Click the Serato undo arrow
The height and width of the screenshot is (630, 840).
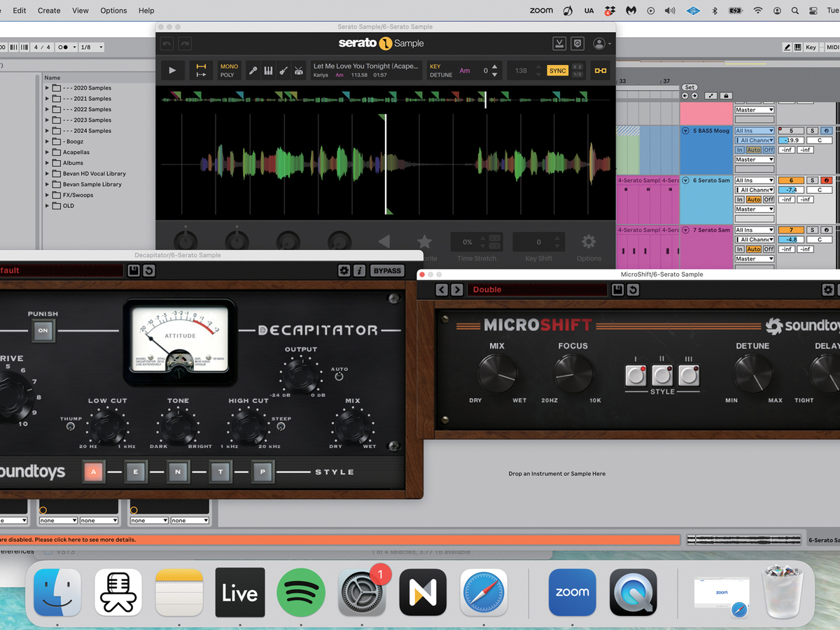tap(167, 43)
